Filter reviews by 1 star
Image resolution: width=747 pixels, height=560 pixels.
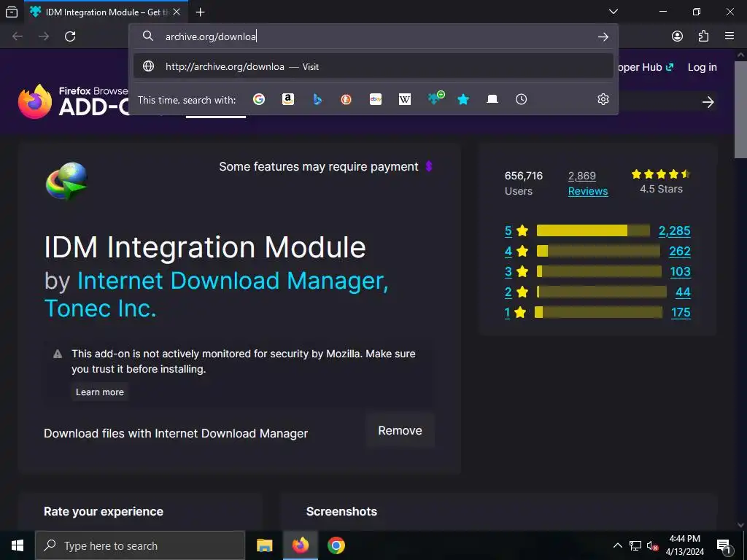click(516, 312)
